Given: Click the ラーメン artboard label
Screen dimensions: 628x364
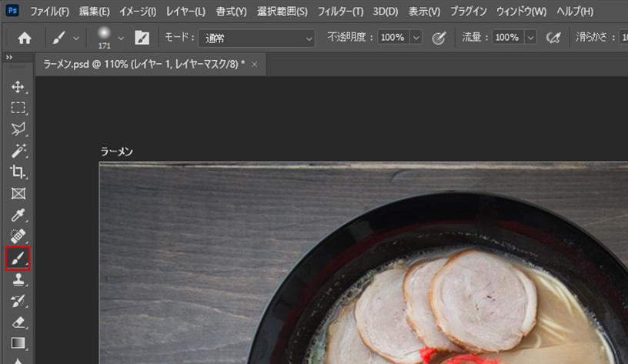Looking at the screenshot, I should (x=116, y=152).
